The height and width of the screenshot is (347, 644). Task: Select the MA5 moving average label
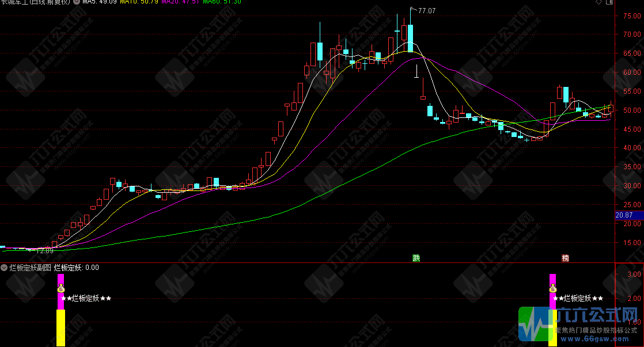coord(100,2)
